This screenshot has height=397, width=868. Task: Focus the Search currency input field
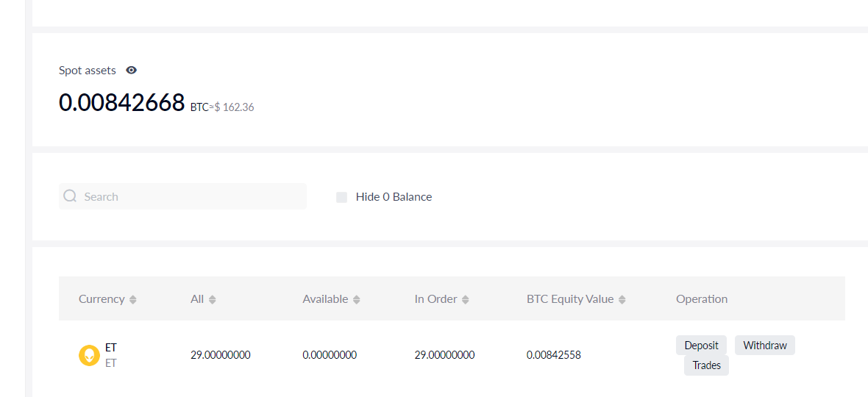pyautogui.click(x=191, y=196)
